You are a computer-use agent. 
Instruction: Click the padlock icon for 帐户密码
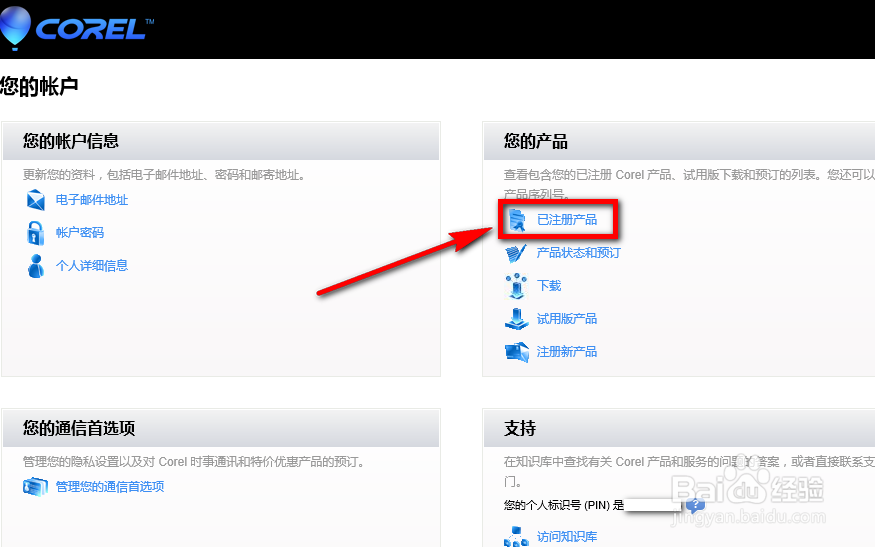click(x=36, y=233)
